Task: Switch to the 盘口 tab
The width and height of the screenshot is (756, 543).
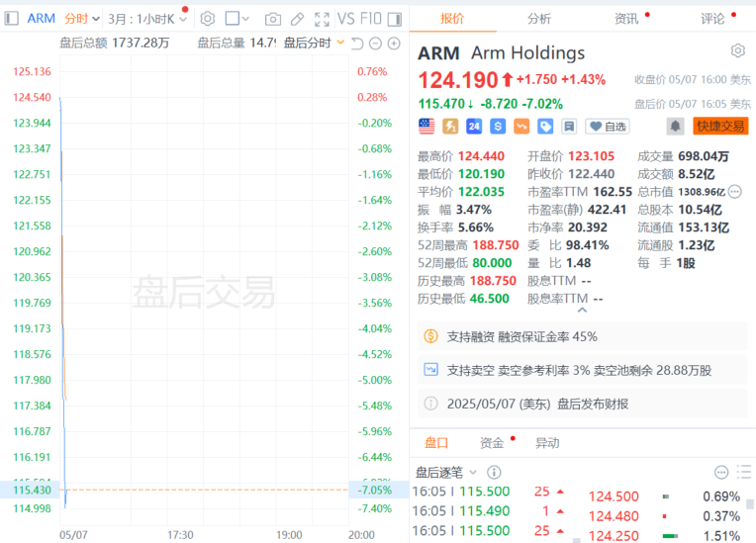Action: tap(436, 443)
